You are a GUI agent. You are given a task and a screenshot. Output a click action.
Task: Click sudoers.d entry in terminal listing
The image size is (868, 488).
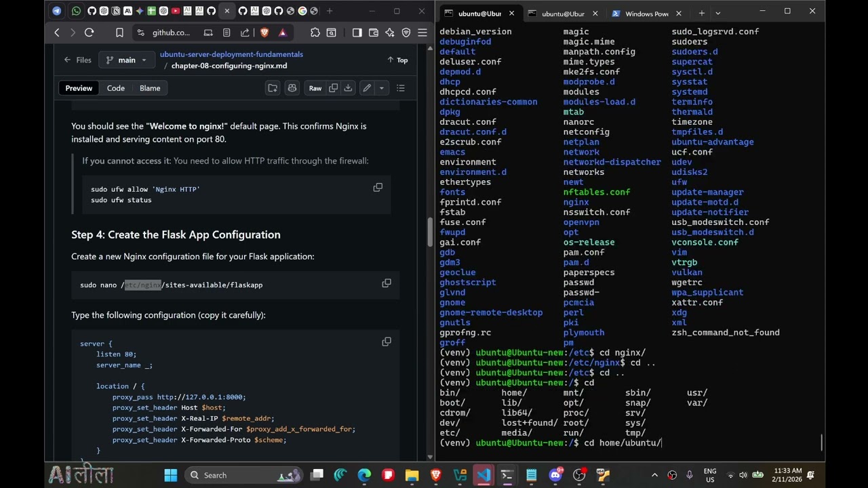(694, 52)
